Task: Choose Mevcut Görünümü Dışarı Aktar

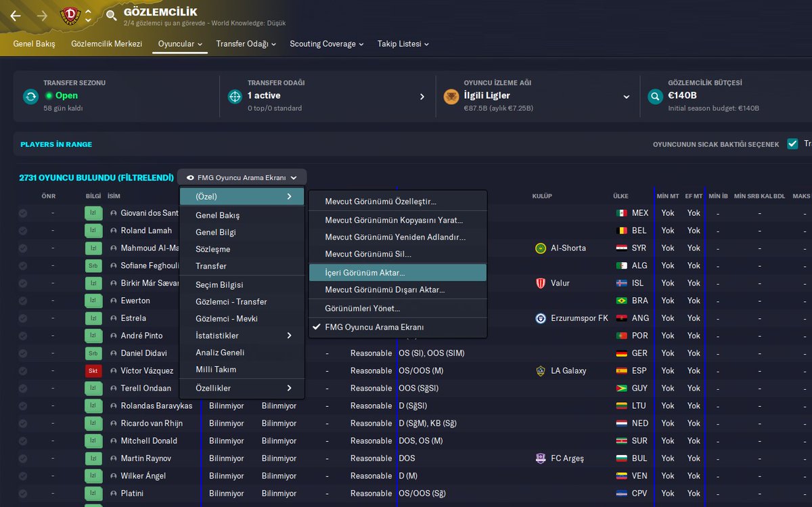Action: coord(397,290)
